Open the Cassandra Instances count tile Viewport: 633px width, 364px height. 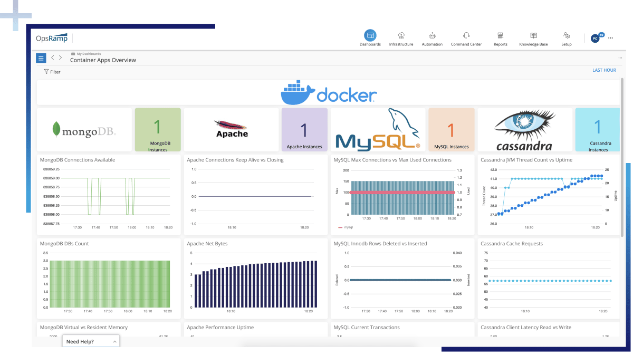tap(598, 130)
